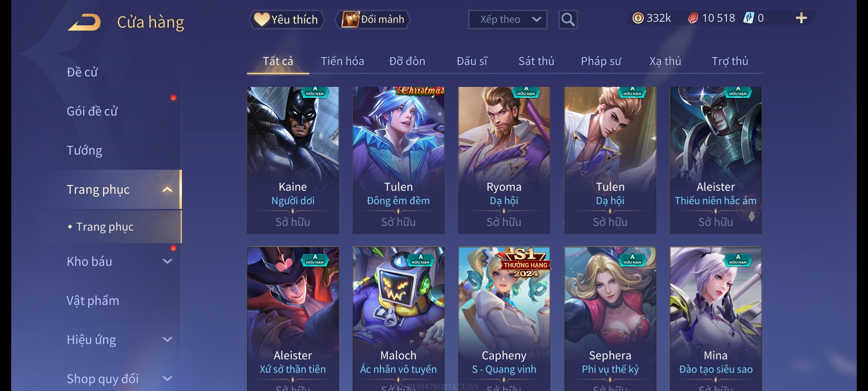The height and width of the screenshot is (391, 868).
Task: Tap the red ruby currency icon
Action: (x=693, y=18)
